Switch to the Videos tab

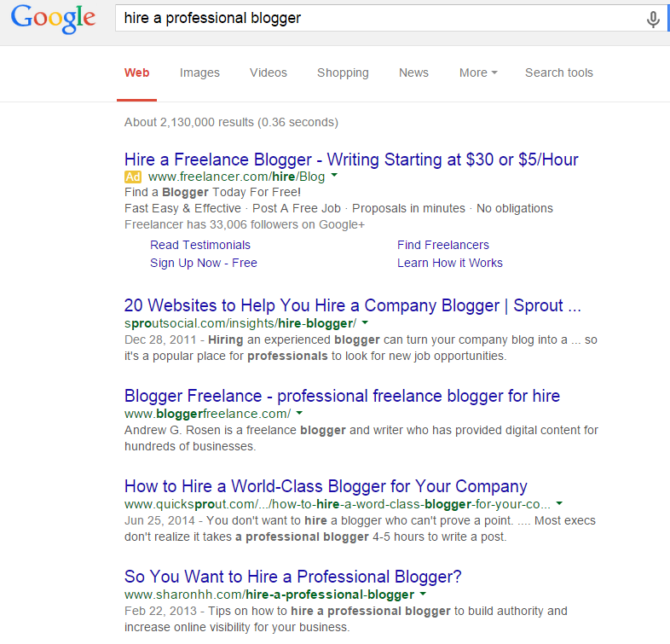269,73
